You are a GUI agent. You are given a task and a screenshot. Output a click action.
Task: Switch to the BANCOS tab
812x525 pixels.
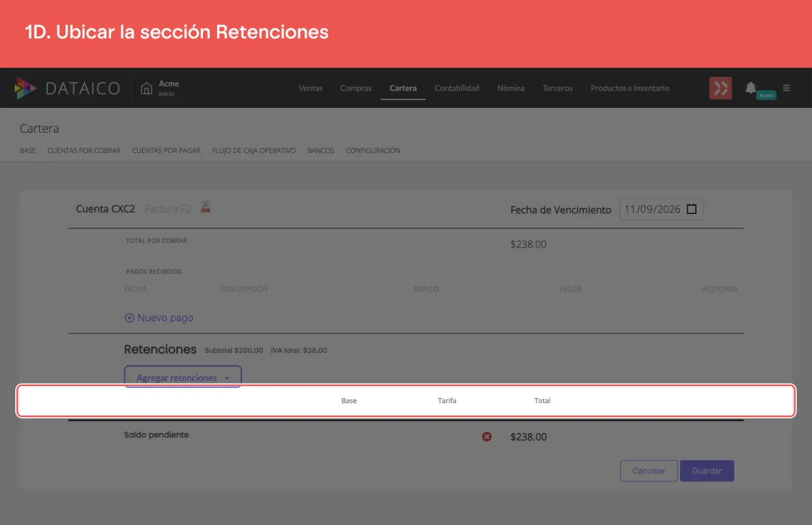[x=320, y=151]
